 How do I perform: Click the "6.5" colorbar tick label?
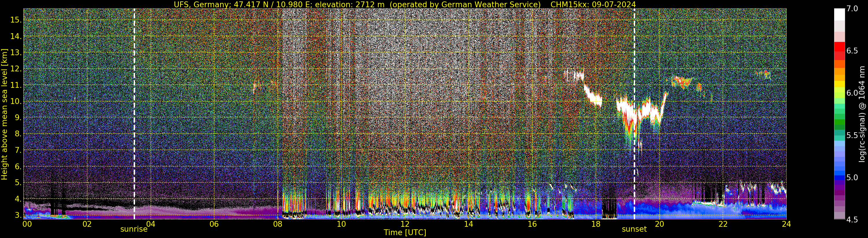[852, 51]
